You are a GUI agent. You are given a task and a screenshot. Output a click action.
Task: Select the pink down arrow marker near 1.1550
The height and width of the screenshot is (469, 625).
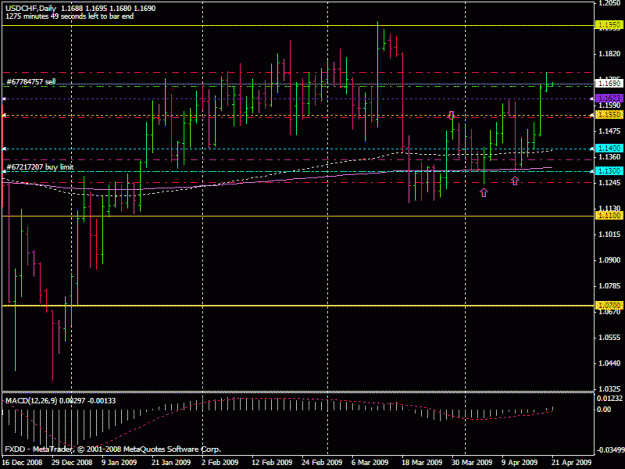pyautogui.click(x=451, y=115)
